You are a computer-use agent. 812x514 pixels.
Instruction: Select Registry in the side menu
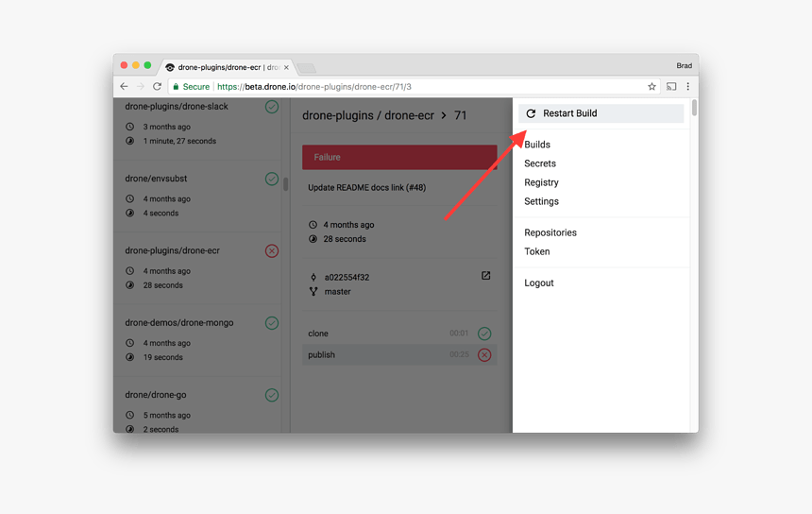click(541, 182)
